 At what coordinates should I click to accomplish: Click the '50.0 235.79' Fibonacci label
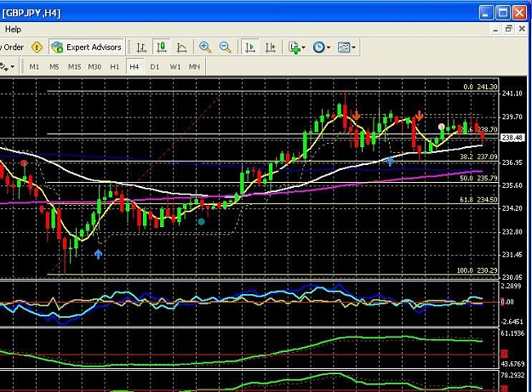478,179
